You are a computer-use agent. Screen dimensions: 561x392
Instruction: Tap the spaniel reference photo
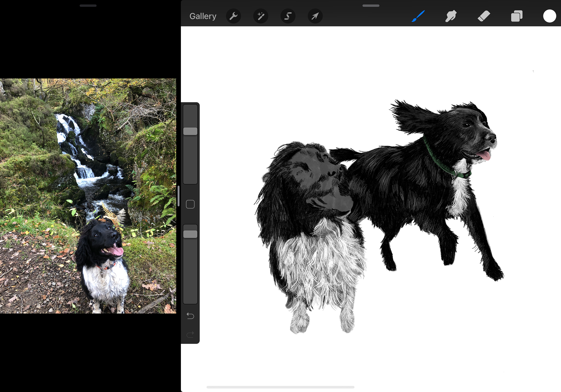pos(88,196)
